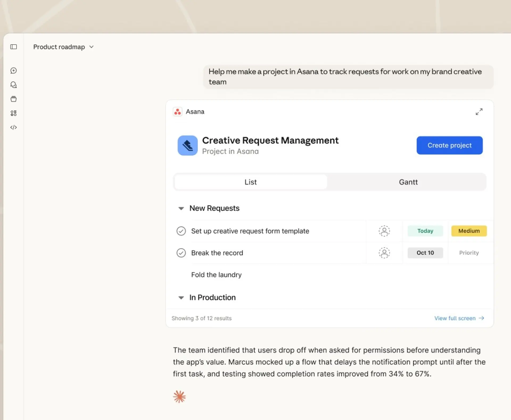
Task: Click the Asana logo on the card
Action: click(x=178, y=111)
